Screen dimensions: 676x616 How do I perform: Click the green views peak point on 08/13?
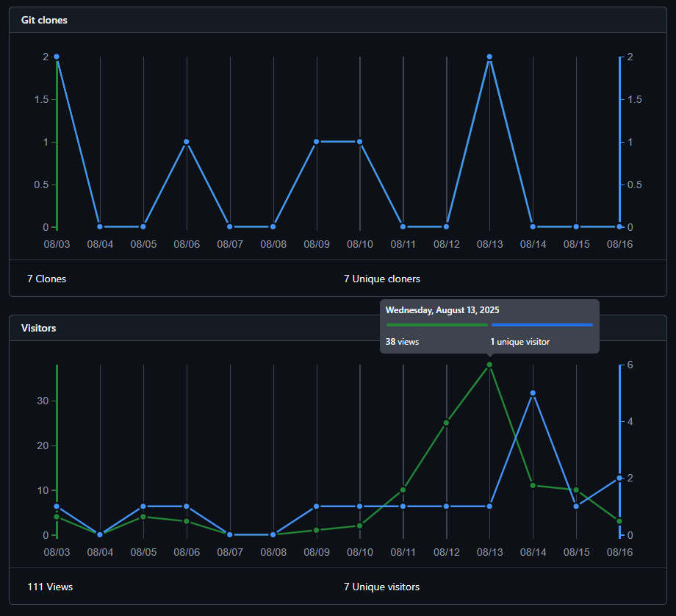[x=489, y=365]
